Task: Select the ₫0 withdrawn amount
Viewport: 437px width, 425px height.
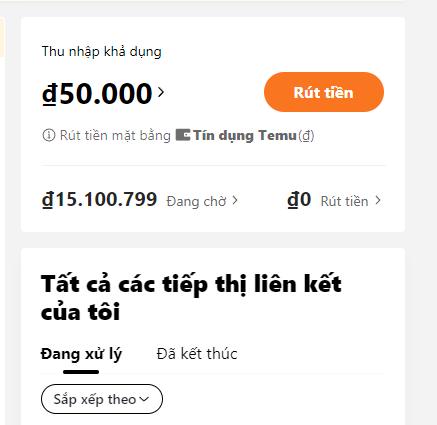Action: coord(299,199)
